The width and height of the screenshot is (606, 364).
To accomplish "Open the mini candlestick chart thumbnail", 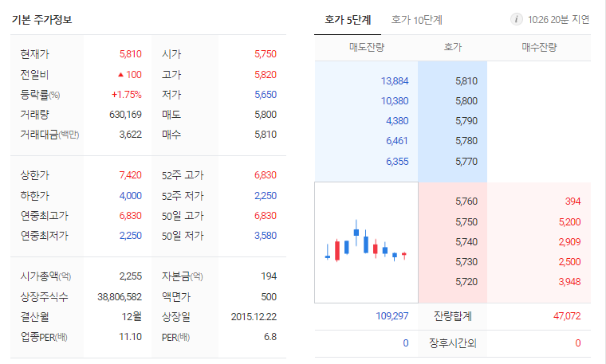I will click(x=366, y=242).
